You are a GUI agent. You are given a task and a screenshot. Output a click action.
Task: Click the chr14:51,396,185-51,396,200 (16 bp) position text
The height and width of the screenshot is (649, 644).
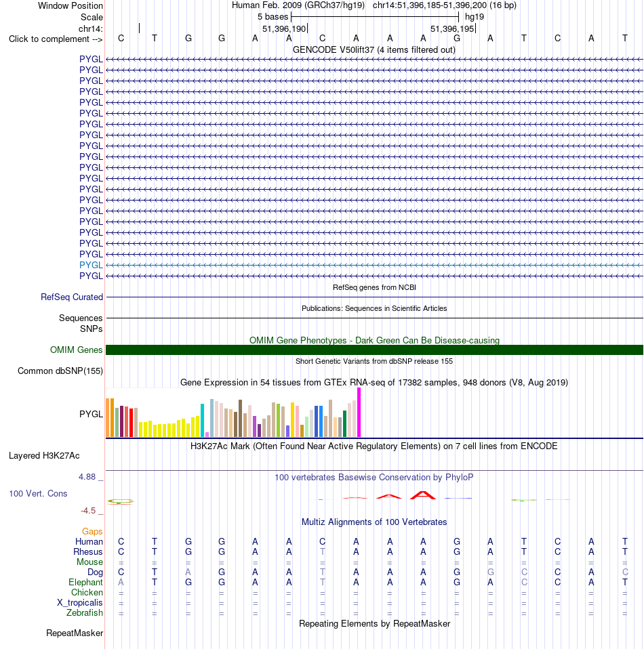pos(445,5)
